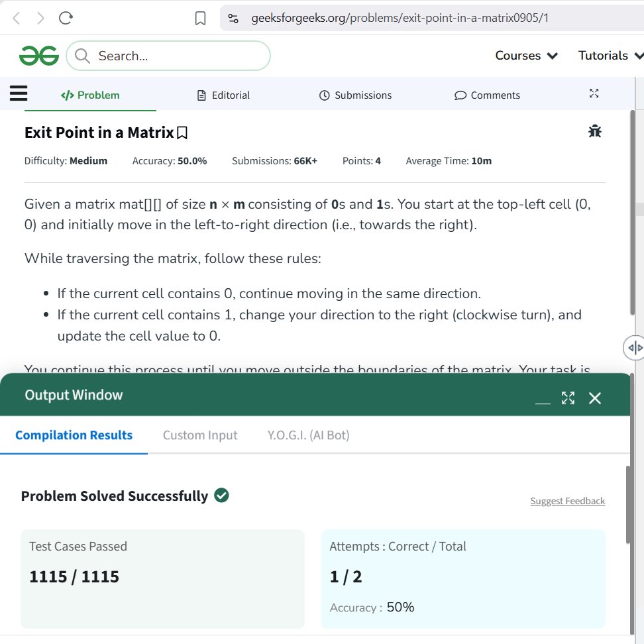Click the panel splitter handle
644x644 pixels.
point(635,348)
